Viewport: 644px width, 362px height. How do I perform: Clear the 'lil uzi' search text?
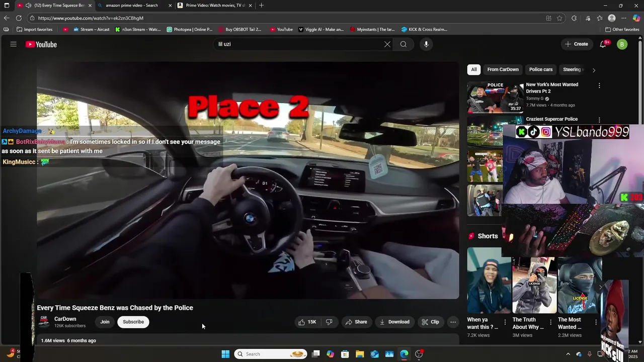point(387,44)
